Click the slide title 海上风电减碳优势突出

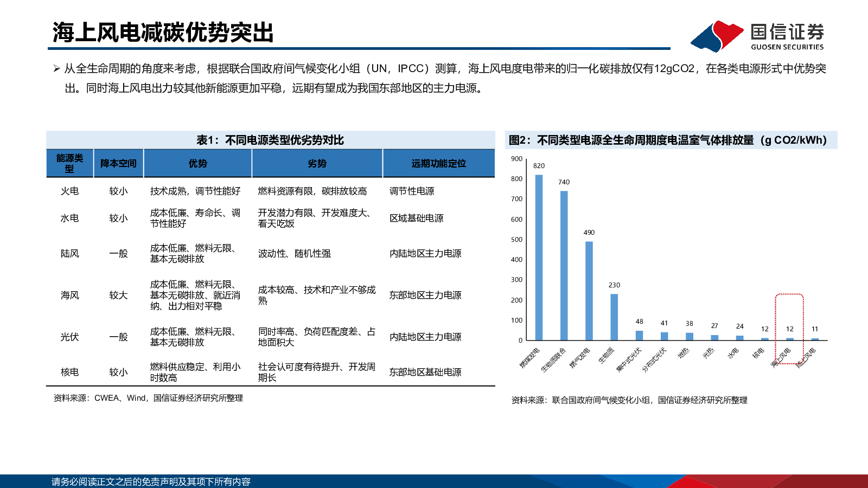tap(163, 33)
